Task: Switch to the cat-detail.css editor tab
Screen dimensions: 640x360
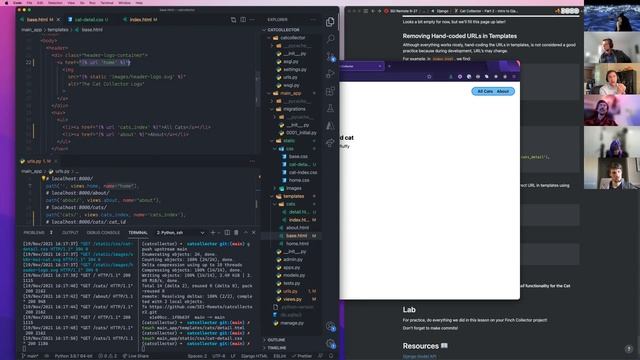Action: point(89,20)
